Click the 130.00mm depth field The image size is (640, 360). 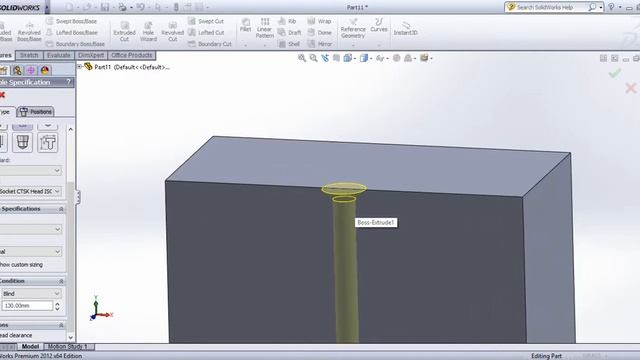[27, 306]
